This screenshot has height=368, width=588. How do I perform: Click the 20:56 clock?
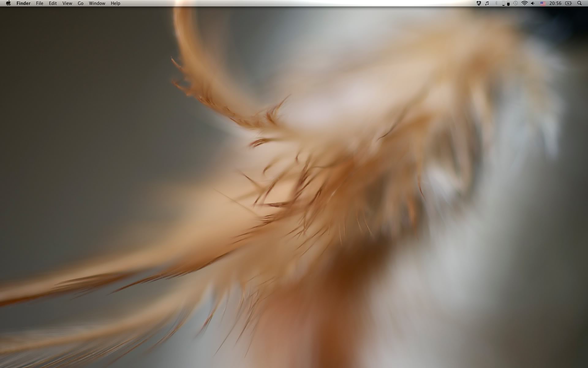[555, 3]
